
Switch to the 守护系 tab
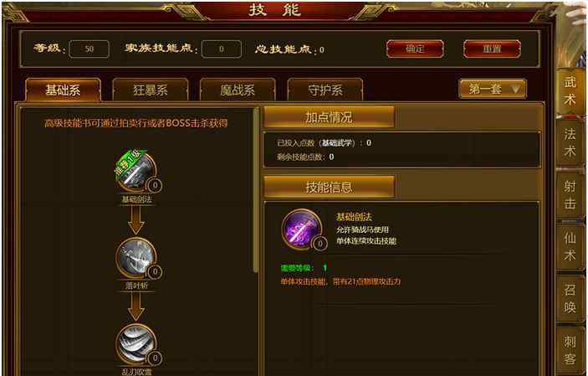tap(325, 90)
